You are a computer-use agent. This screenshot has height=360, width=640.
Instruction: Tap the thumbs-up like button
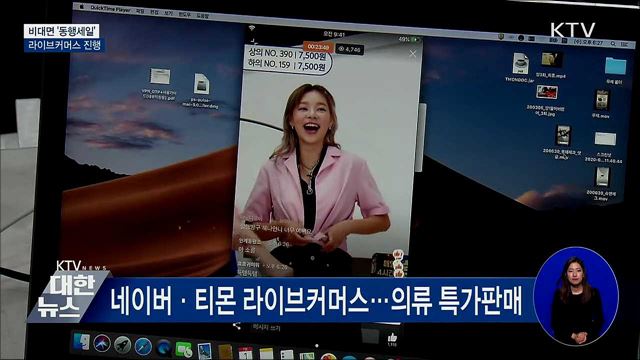[x=392, y=339]
